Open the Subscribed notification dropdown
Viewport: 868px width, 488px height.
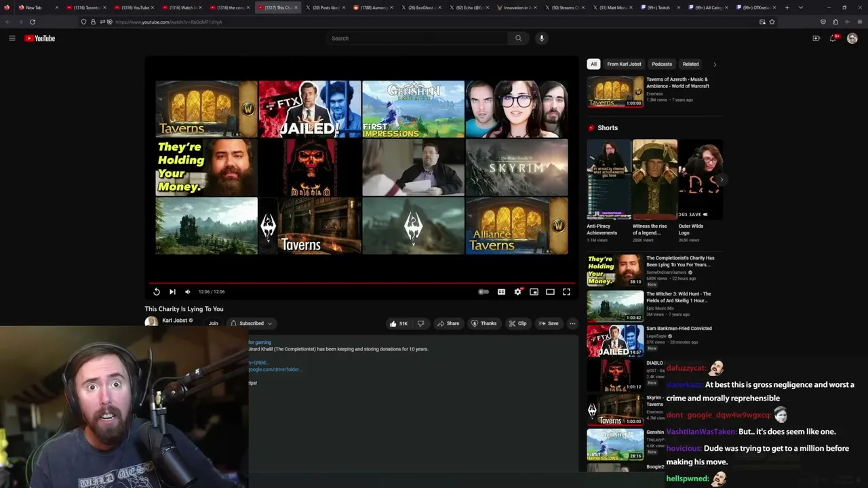[251, 323]
